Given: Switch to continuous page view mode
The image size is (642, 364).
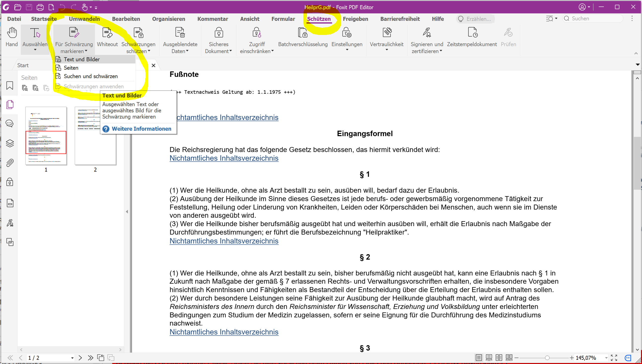Looking at the screenshot, I should [x=489, y=358].
